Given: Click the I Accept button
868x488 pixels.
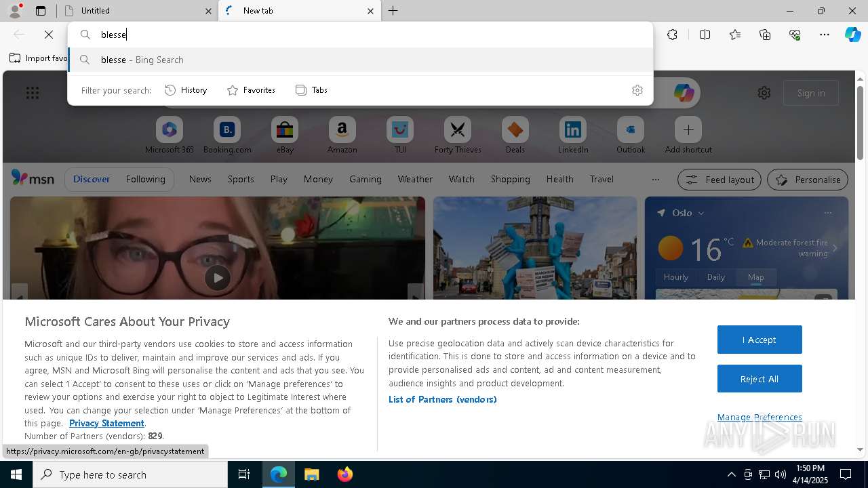Looking at the screenshot, I should pos(759,340).
